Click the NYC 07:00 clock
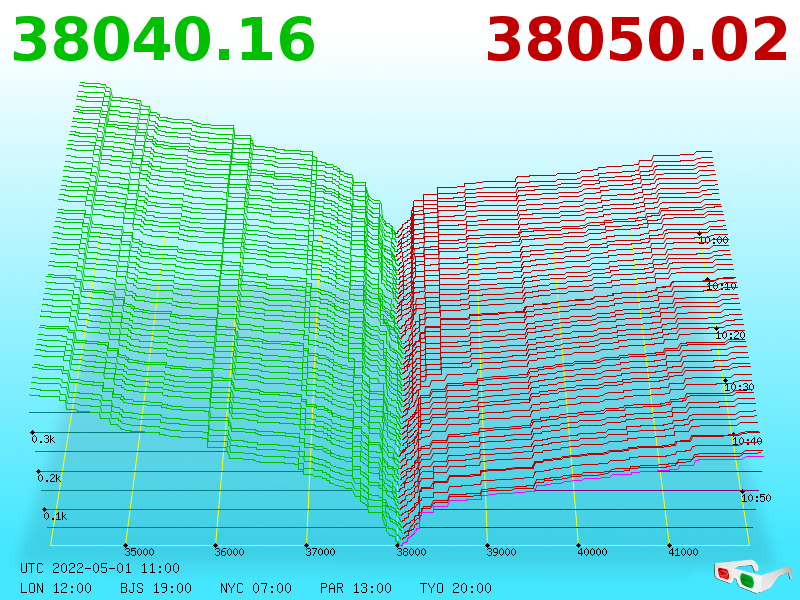800x600 pixels. [x=256, y=588]
